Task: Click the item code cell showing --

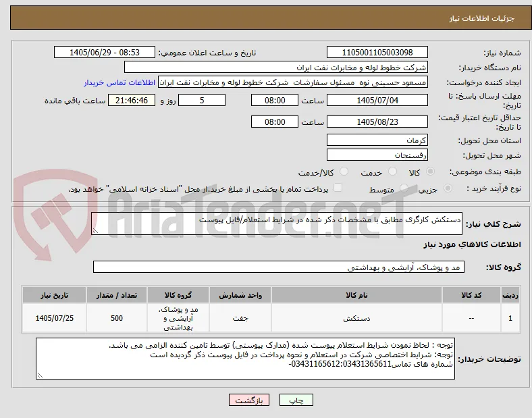Action: point(471,318)
